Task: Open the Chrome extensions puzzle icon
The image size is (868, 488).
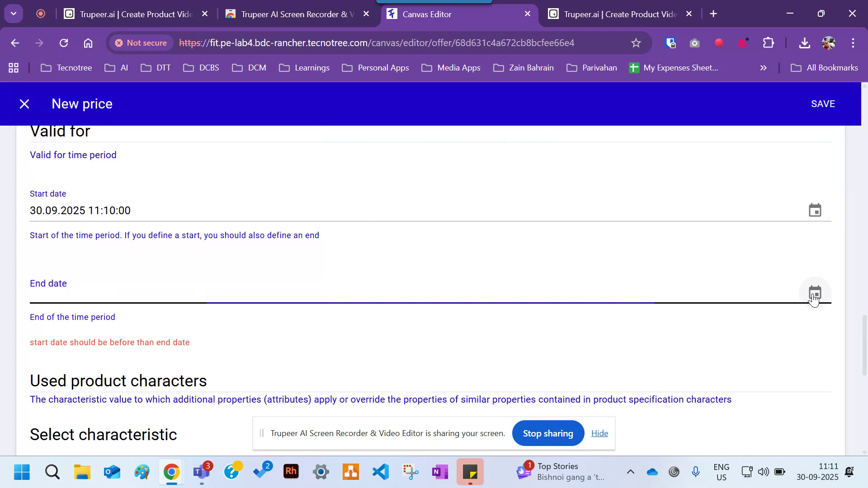Action: coord(768,43)
